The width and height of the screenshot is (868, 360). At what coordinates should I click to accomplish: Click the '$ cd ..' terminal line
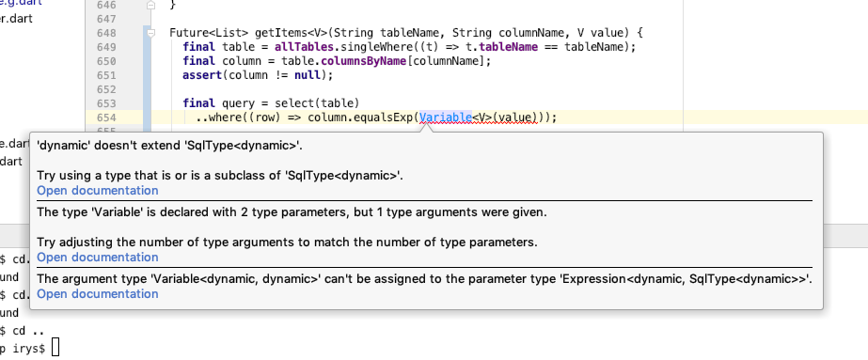tap(23, 331)
